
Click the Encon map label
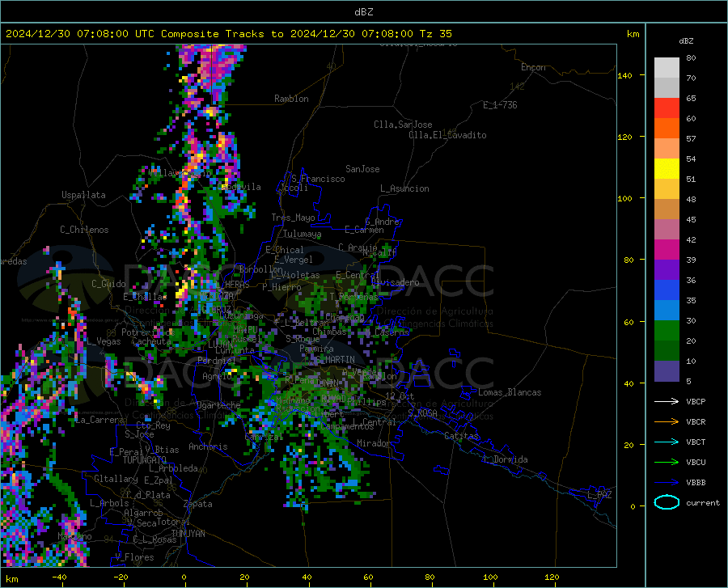pos(533,67)
